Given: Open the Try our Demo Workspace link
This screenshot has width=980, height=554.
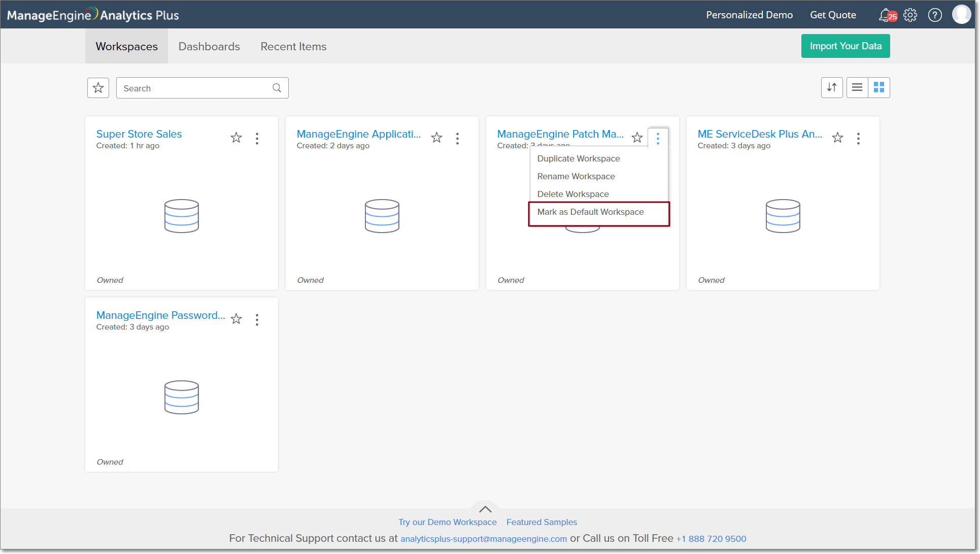Looking at the screenshot, I should click(447, 522).
